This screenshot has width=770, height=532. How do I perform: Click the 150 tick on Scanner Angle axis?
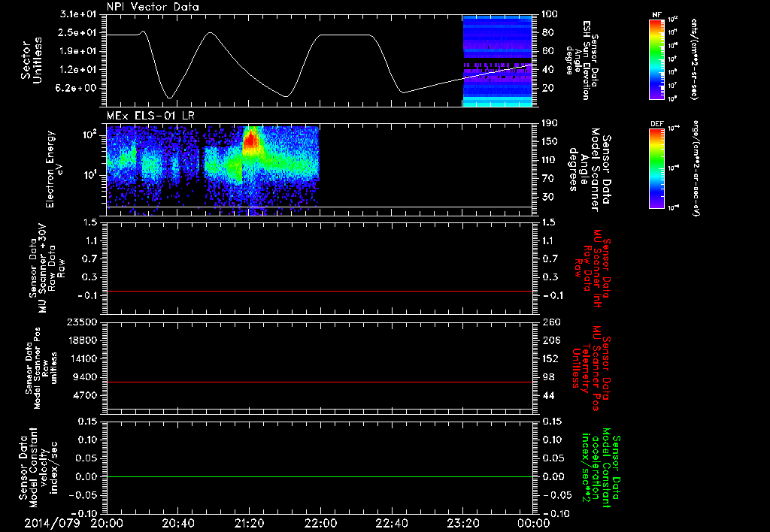click(550, 141)
